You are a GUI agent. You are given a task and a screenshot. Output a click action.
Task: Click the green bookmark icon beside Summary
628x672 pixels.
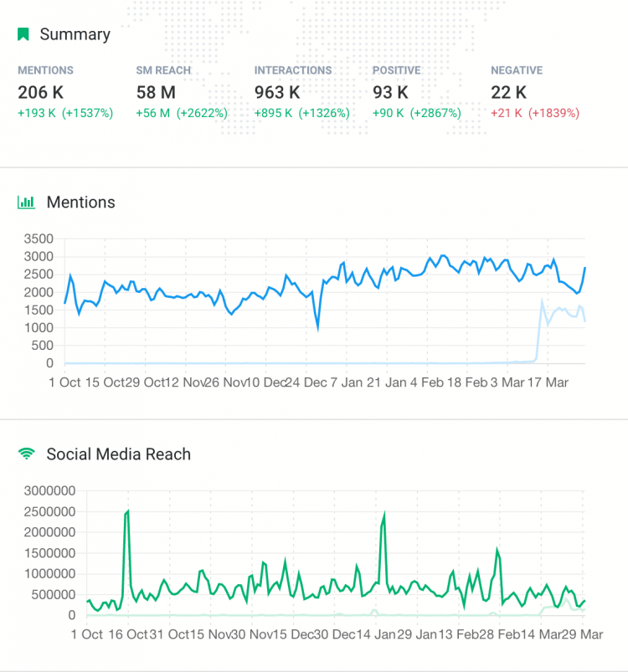pyautogui.click(x=23, y=34)
